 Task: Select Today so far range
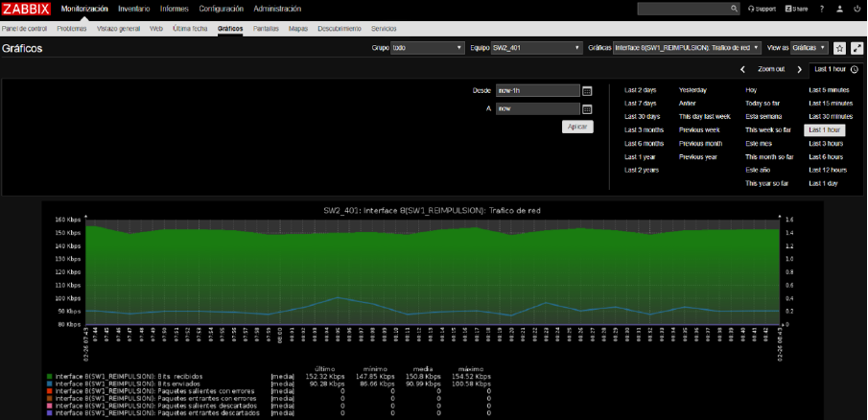tap(762, 104)
